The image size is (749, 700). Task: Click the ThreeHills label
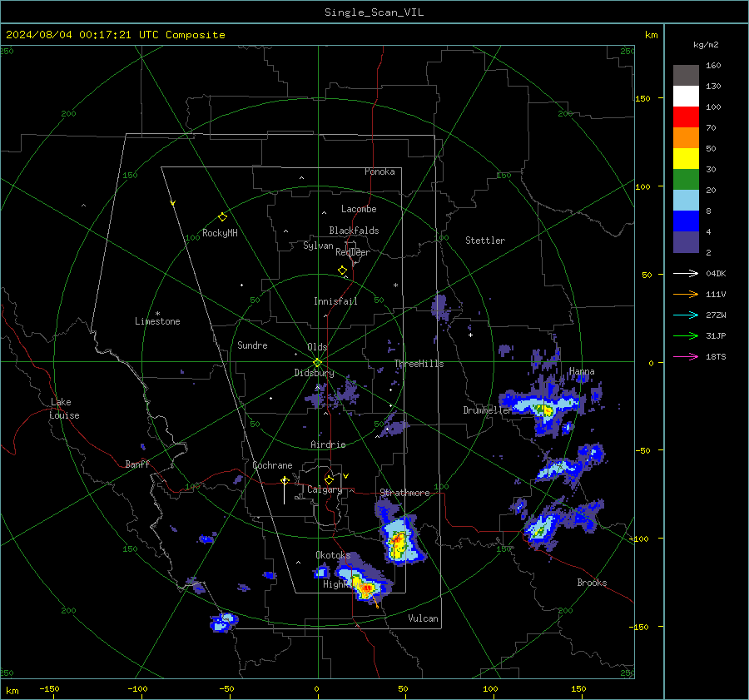(x=419, y=364)
